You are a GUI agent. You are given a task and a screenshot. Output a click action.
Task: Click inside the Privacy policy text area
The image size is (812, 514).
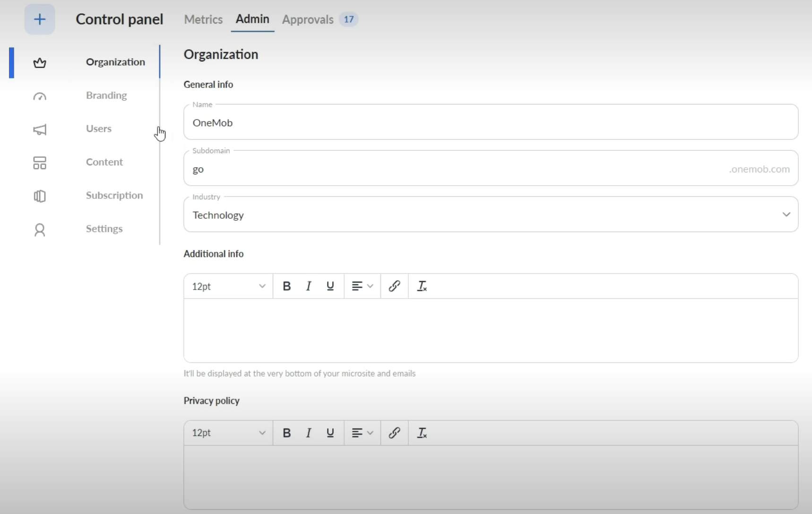pyautogui.click(x=491, y=477)
